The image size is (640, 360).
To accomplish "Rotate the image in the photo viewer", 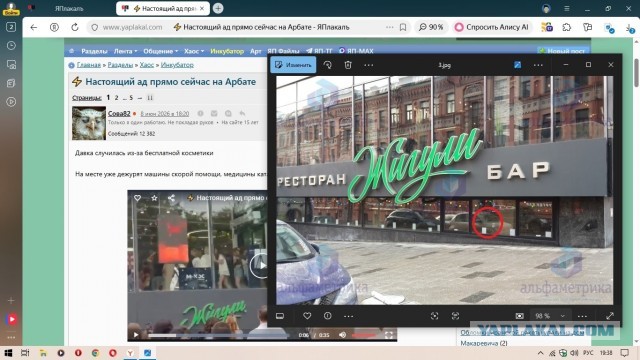I will click(x=327, y=65).
